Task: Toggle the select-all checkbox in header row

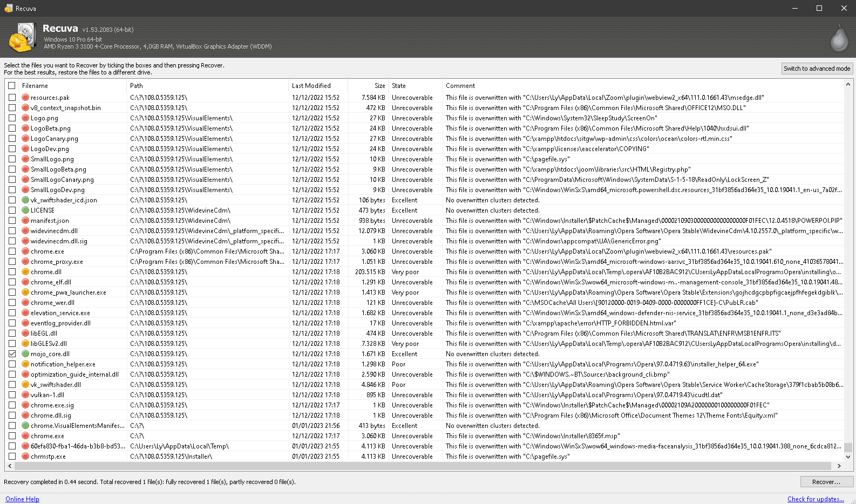Action: pos(12,86)
